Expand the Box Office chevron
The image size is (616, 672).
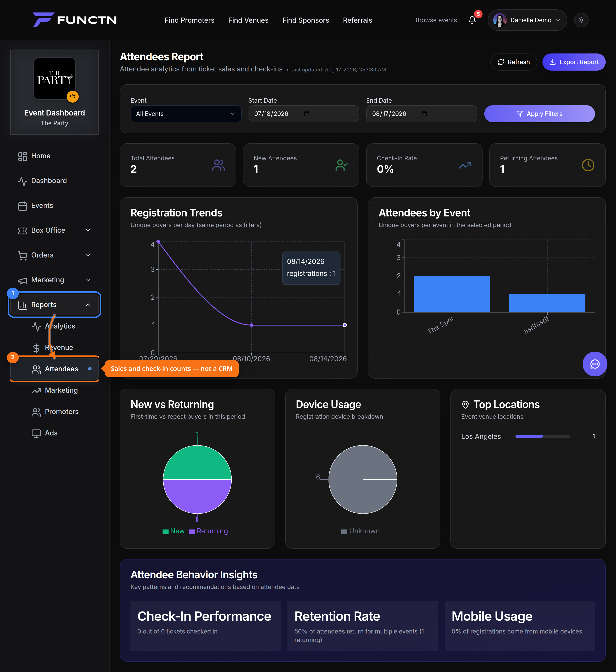[x=88, y=230]
